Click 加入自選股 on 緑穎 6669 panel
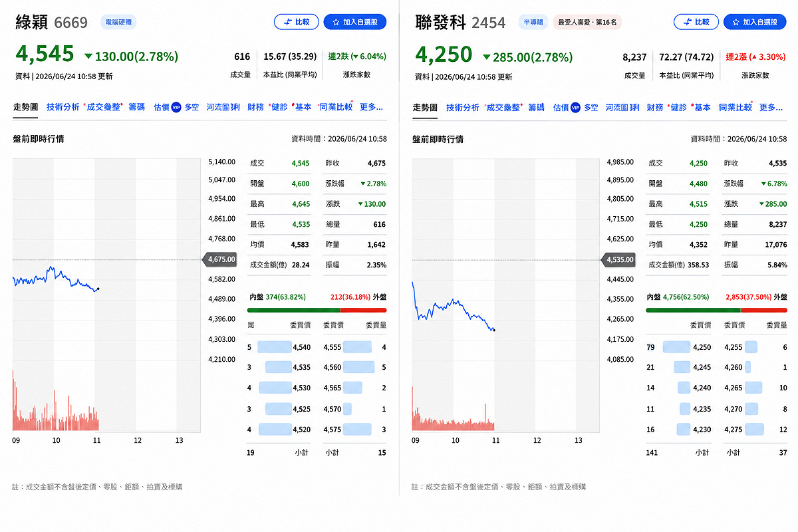The width and height of the screenshot is (798, 532). tap(355, 22)
